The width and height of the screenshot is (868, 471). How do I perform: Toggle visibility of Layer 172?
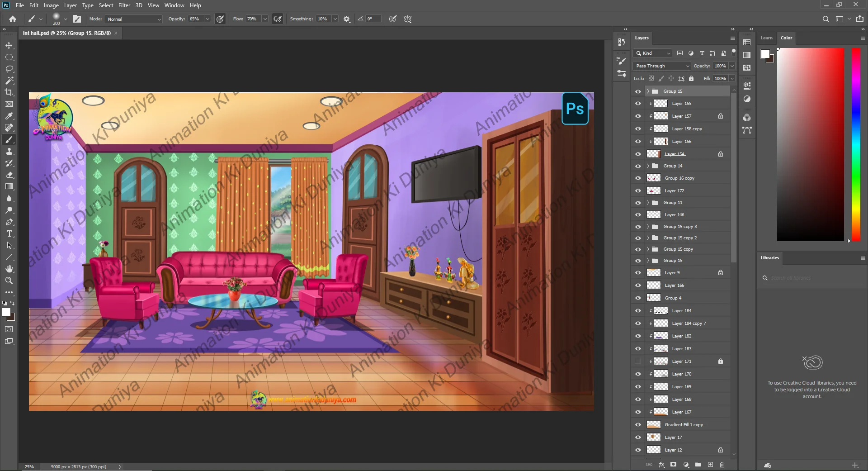click(638, 191)
